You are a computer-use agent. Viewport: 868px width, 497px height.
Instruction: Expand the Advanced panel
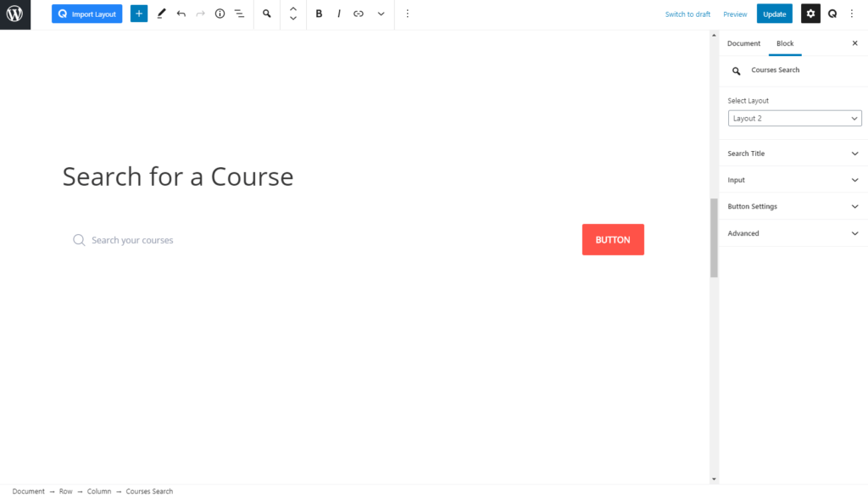[x=793, y=233]
